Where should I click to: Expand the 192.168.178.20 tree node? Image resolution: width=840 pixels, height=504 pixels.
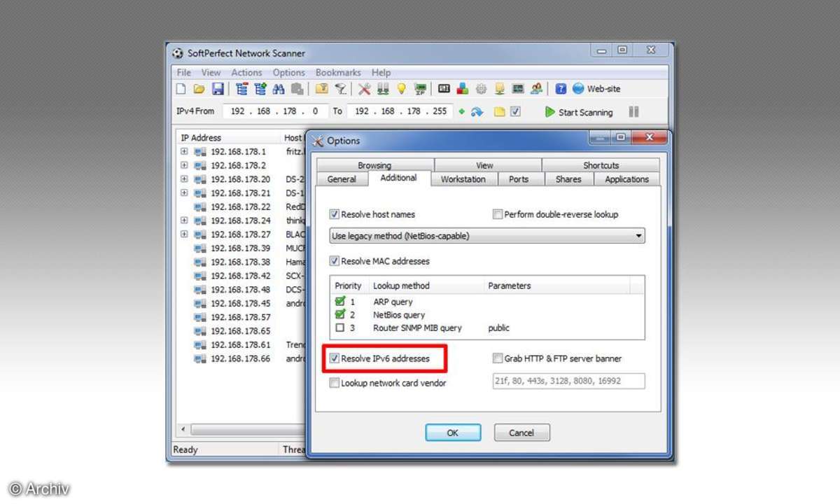click(184, 179)
